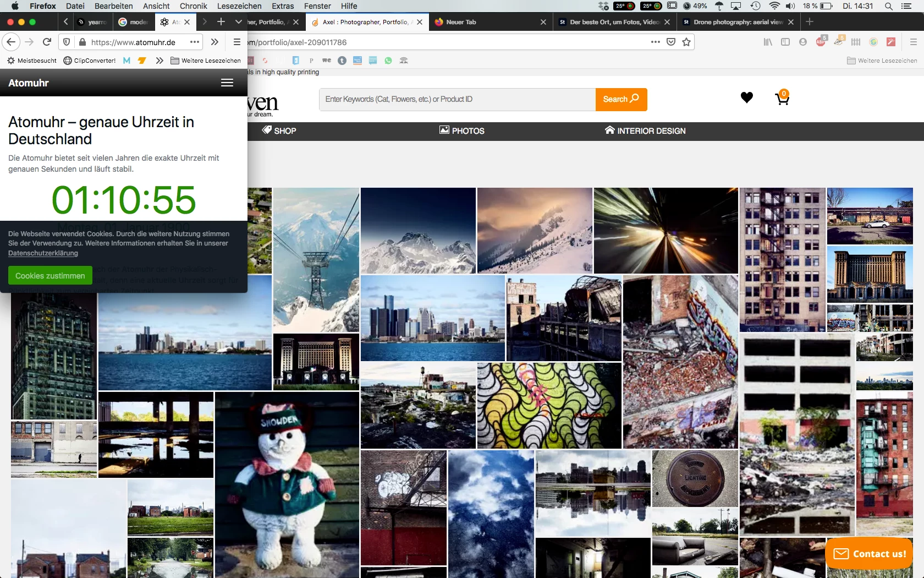
Task: Open the Chronik menu
Action: (x=194, y=6)
